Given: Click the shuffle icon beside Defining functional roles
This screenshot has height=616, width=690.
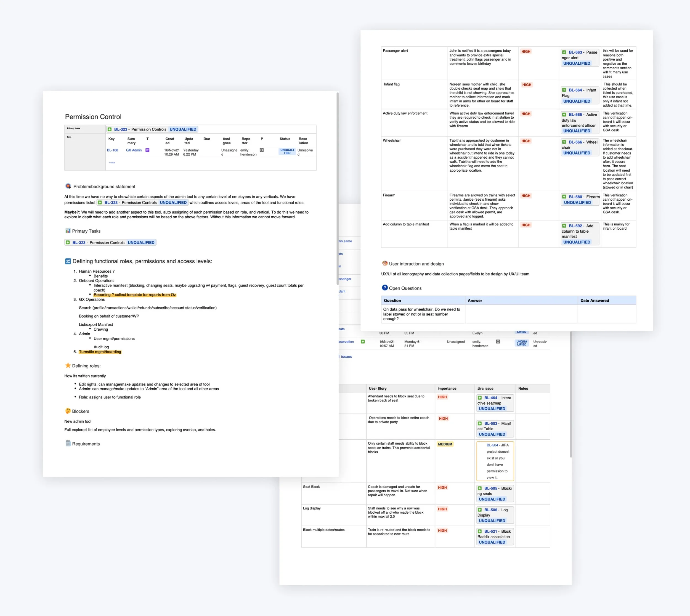Looking at the screenshot, I should point(68,261).
